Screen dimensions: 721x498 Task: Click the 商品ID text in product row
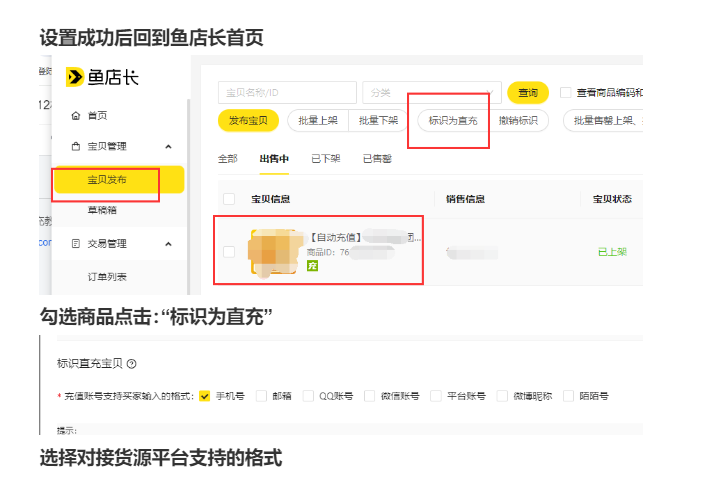coord(328,252)
